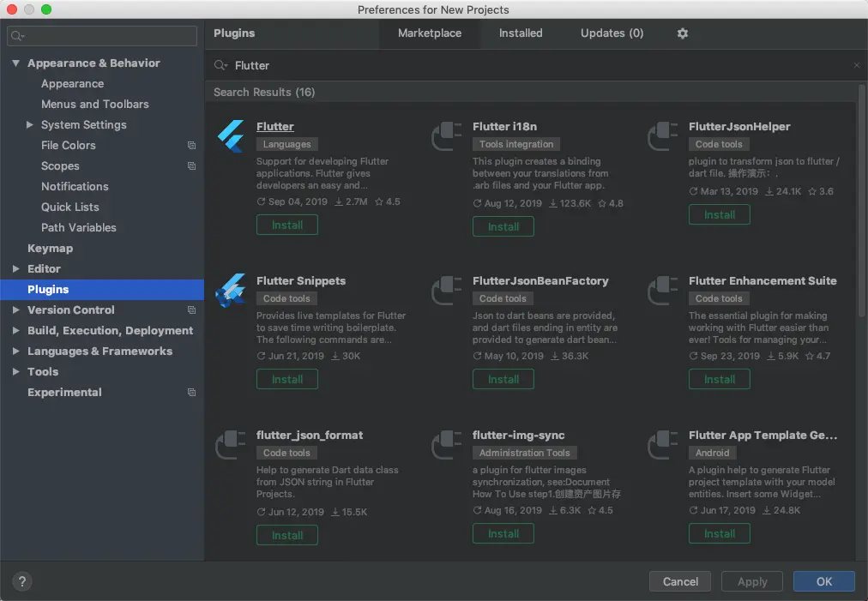
Task: Install the Flutter plugin
Action: [286, 225]
